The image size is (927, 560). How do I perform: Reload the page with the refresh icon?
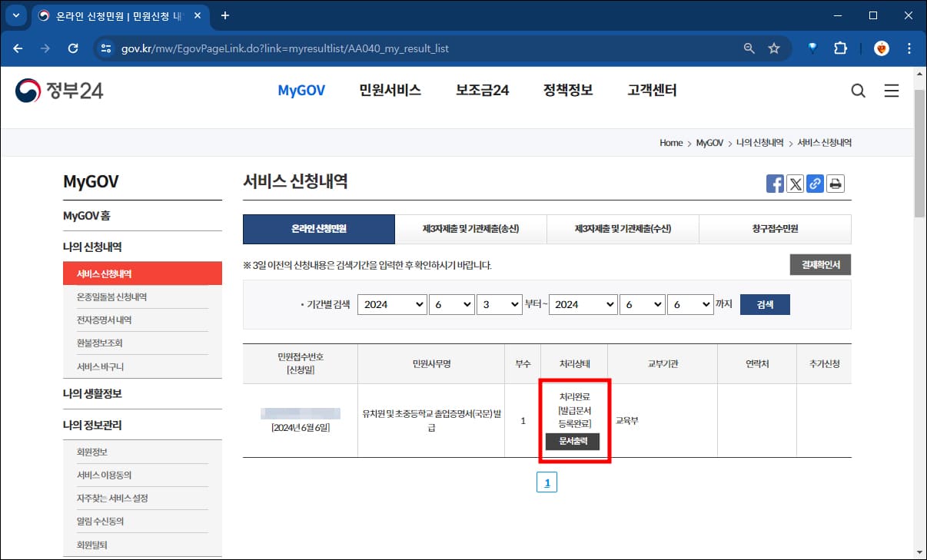[73, 47]
